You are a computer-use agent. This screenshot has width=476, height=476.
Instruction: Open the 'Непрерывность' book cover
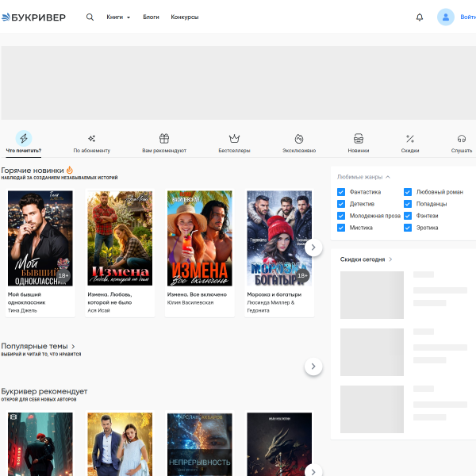pos(199,444)
